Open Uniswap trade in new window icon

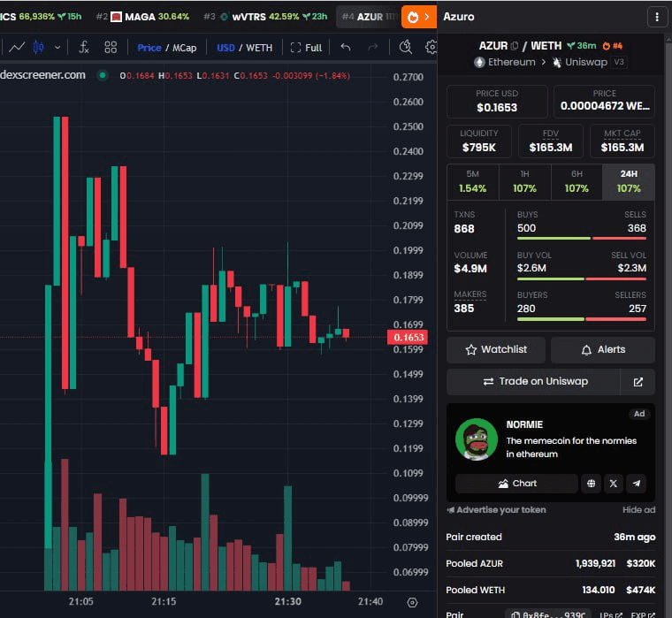[638, 381]
